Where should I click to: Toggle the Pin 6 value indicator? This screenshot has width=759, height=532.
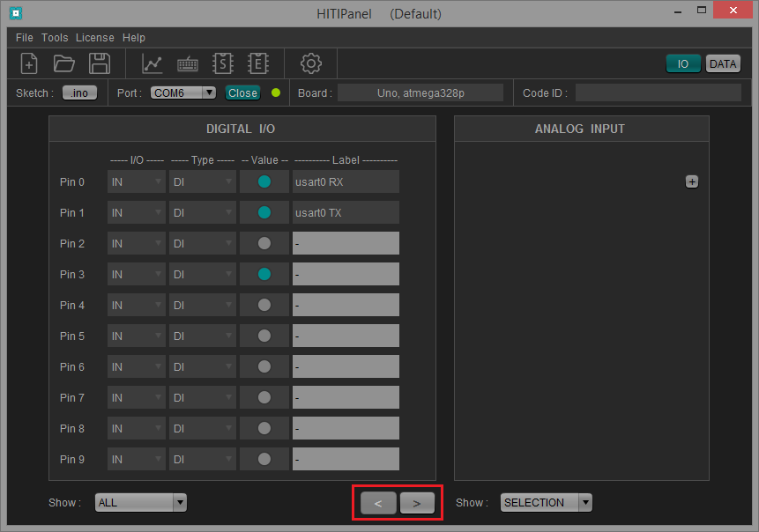(x=264, y=366)
